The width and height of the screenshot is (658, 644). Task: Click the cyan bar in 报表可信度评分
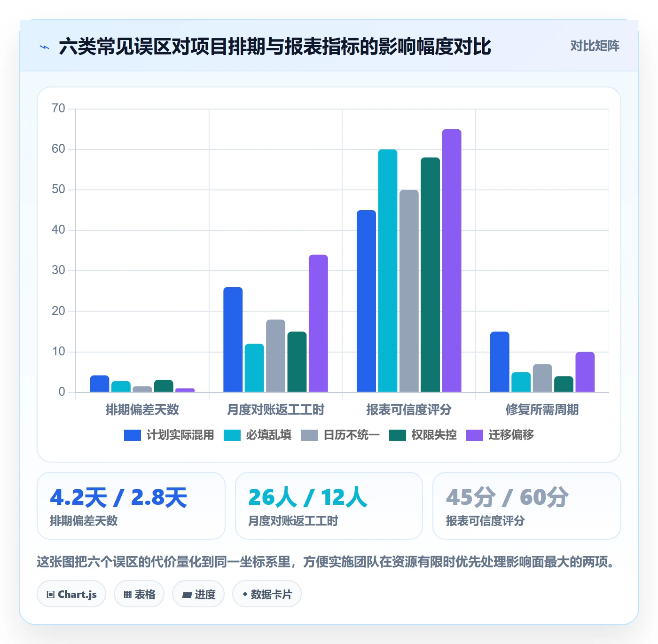click(388, 271)
